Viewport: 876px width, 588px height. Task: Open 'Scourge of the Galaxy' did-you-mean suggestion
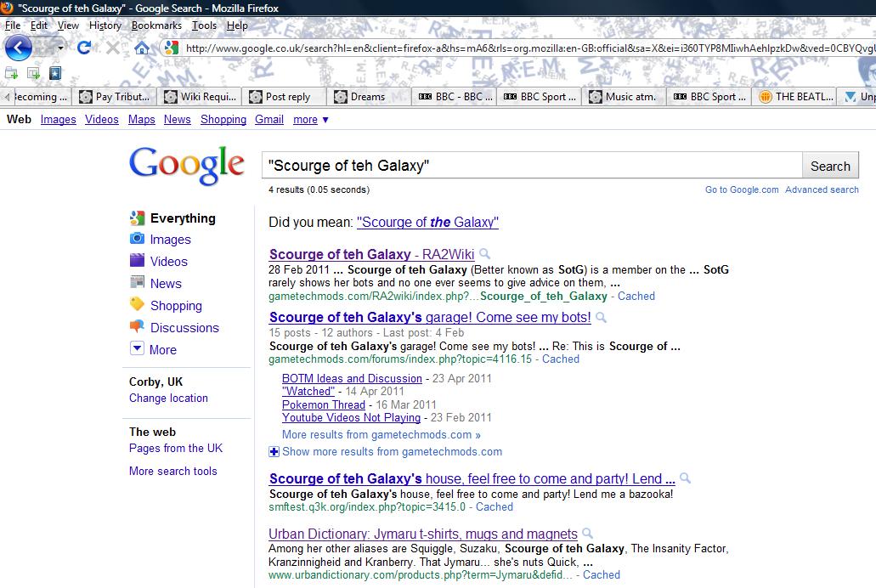[427, 222]
